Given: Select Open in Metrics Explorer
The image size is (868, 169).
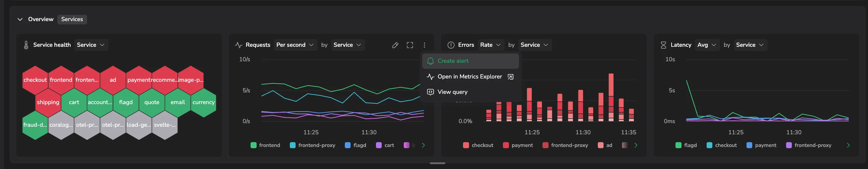Looking at the screenshot, I should point(470,77).
